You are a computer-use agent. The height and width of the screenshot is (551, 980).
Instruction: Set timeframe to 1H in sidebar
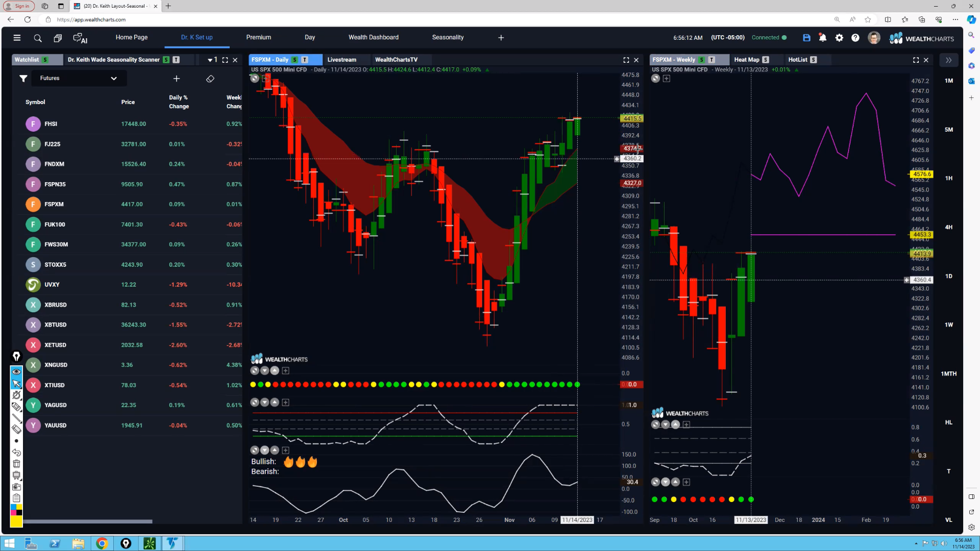click(x=949, y=178)
